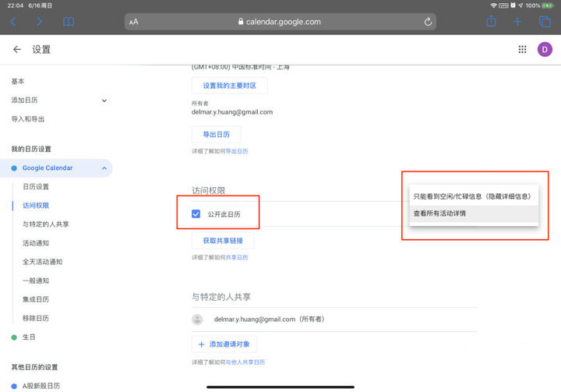Return from settings using back arrow

17,49
